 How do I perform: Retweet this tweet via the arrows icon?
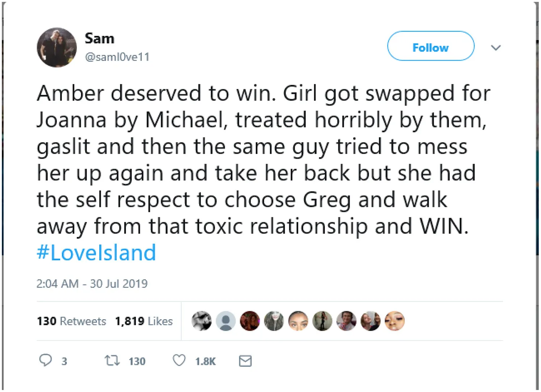coord(112,360)
